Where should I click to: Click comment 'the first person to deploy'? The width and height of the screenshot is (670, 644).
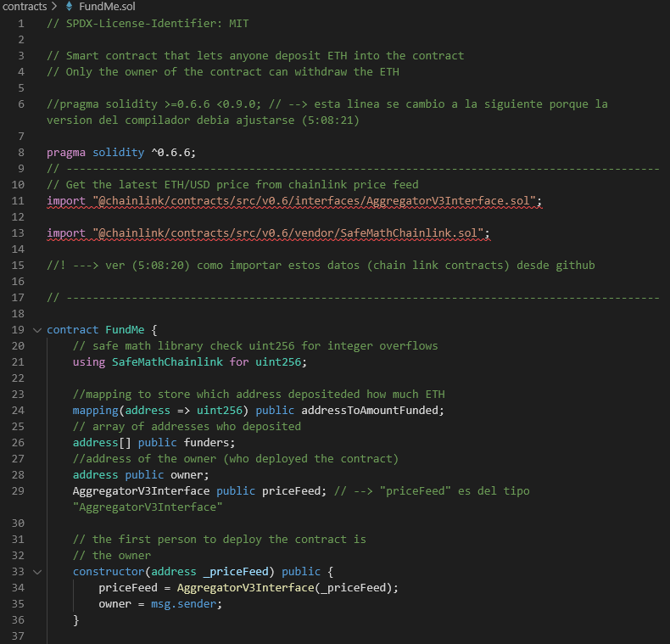220,540
